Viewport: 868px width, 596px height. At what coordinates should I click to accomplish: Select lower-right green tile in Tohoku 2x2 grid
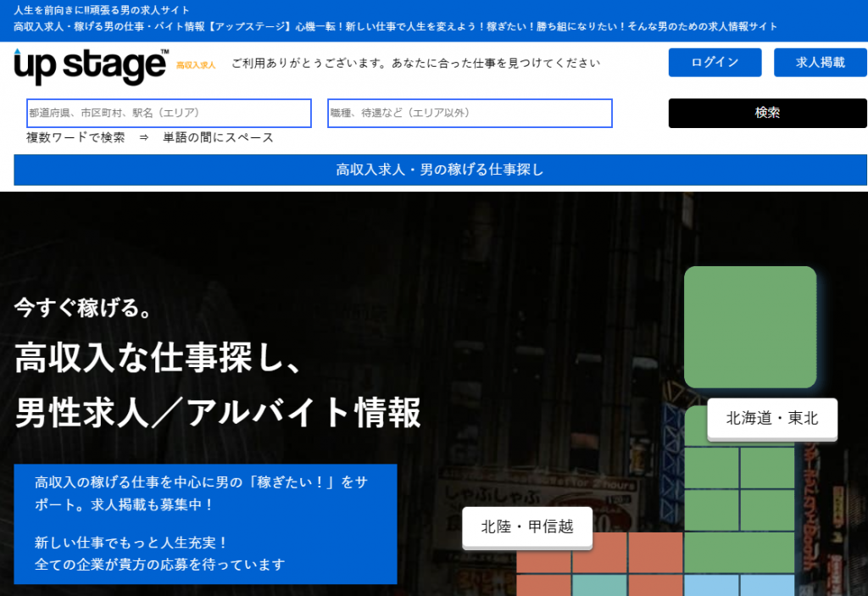[766, 510]
